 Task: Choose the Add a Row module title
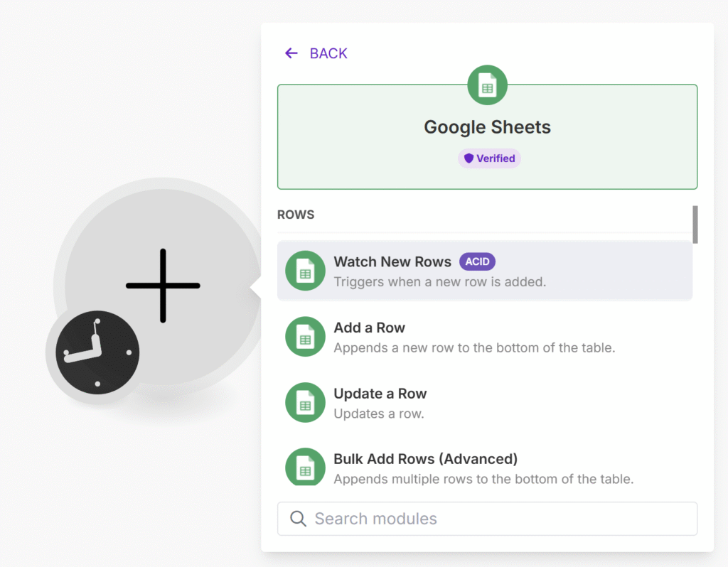(369, 328)
